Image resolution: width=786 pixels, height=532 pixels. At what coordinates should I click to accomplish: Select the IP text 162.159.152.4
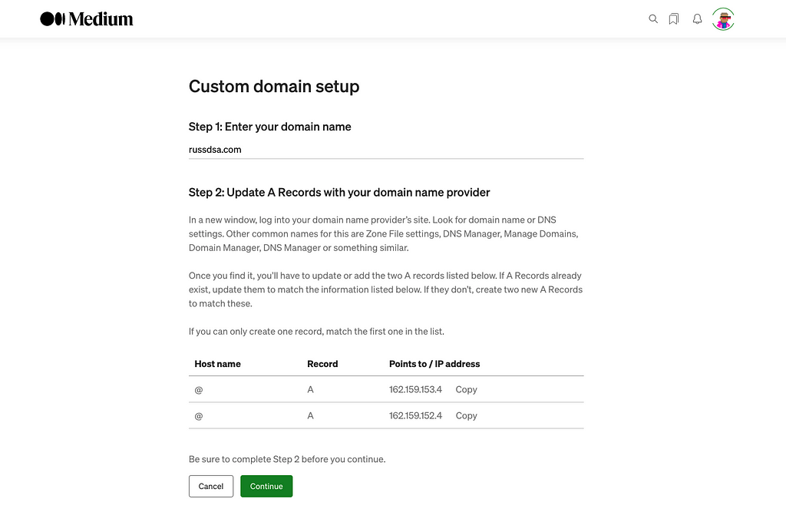(415, 415)
